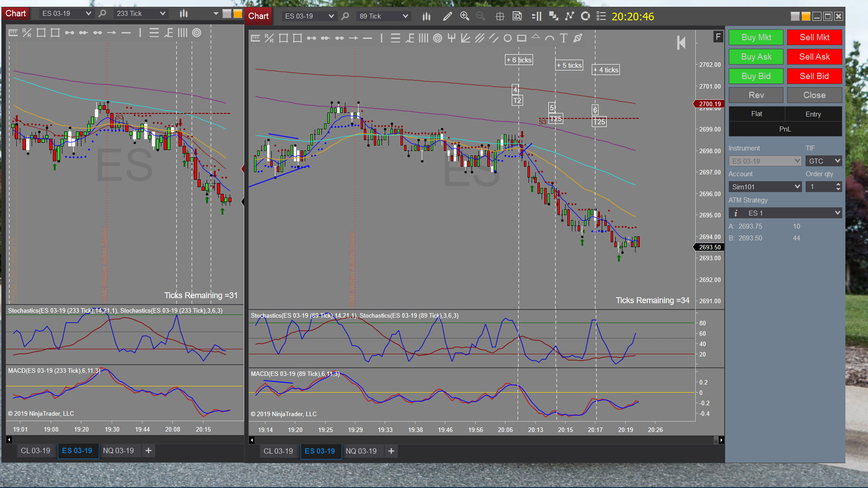The image size is (868, 488).
Task: Click the bar type icon in right chart
Action: [426, 16]
